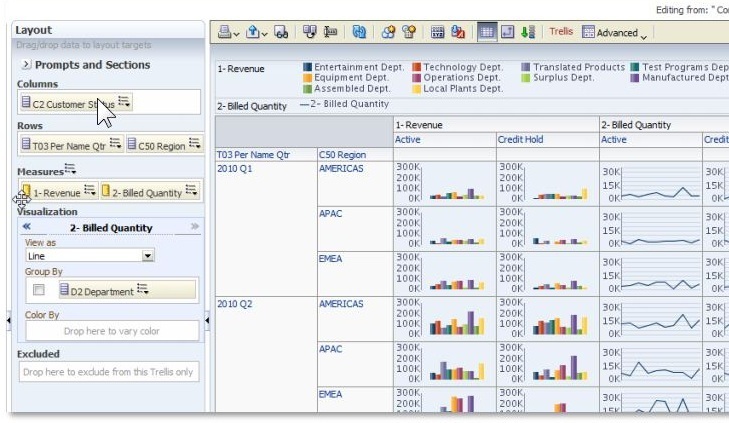Open C2 Customer Status more options menu
This screenshot has width=729, height=423.
click(x=124, y=102)
